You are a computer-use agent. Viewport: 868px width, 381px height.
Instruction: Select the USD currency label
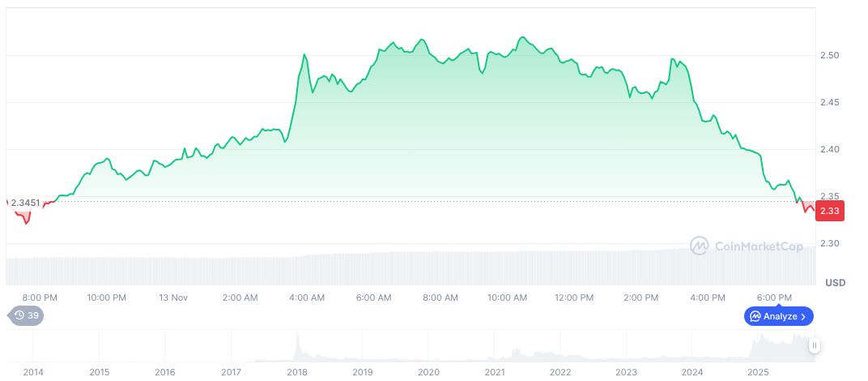[x=835, y=283]
